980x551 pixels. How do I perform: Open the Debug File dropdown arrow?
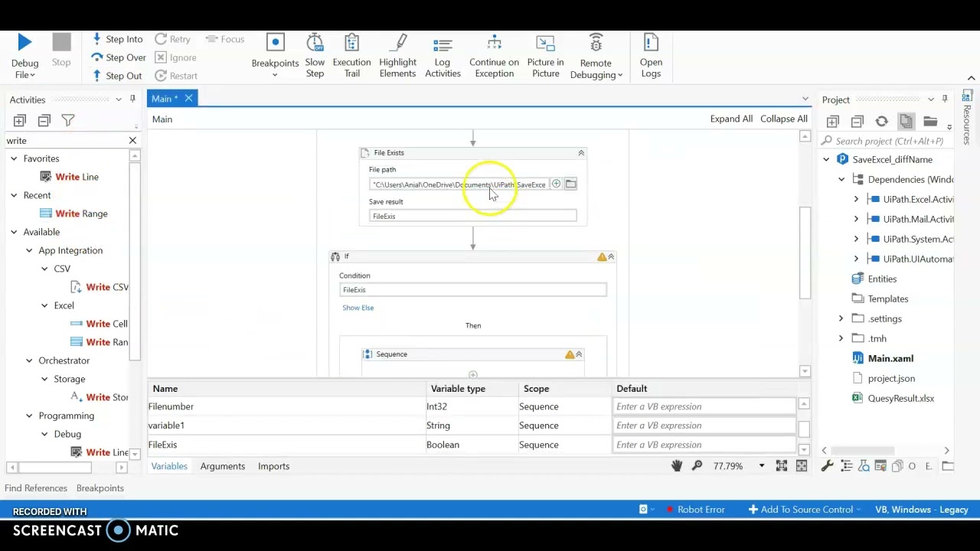point(33,75)
